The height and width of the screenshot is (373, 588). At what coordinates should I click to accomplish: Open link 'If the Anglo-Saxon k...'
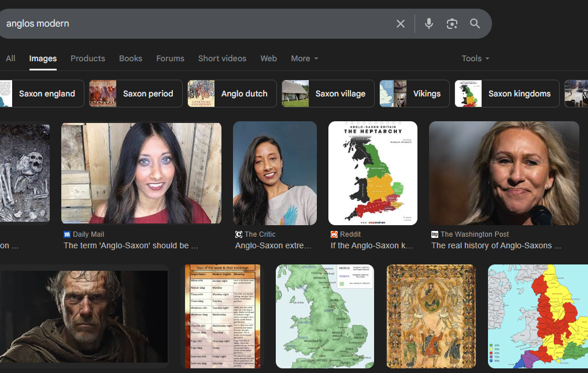[372, 245]
